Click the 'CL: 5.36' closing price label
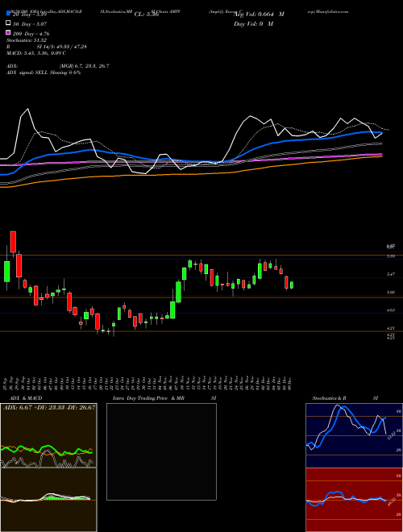Screen dimensions: 403x532 point(147,15)
